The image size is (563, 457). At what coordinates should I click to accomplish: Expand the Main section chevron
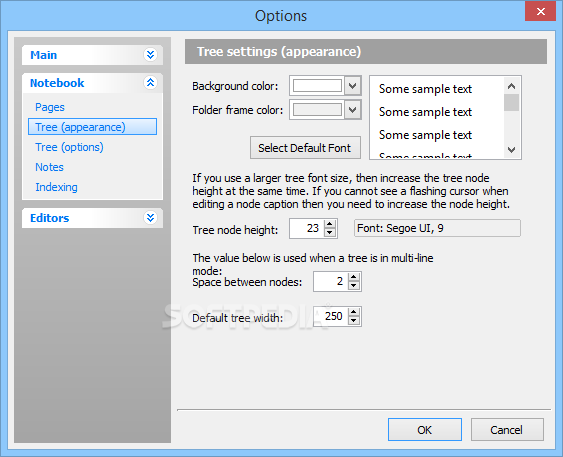[150, 55]
